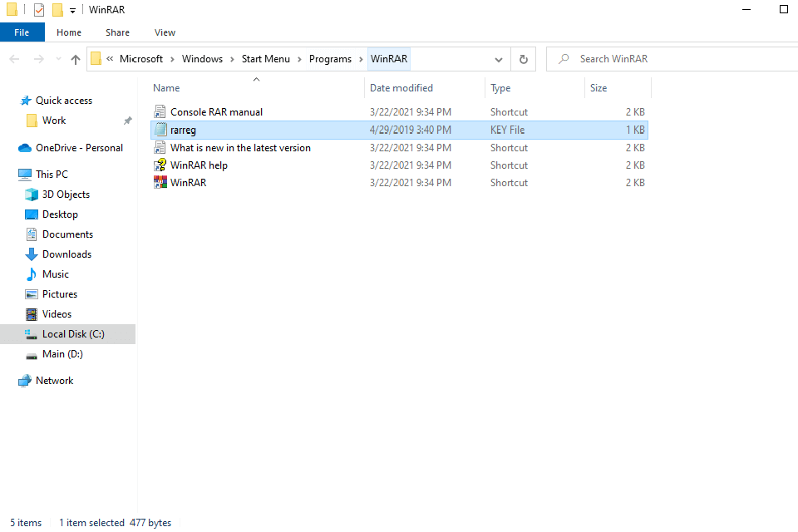The width and height of the screenshot is (798, 532).
Task: Click the 3D Objects folder icon
Action: (x=32, y=195)
